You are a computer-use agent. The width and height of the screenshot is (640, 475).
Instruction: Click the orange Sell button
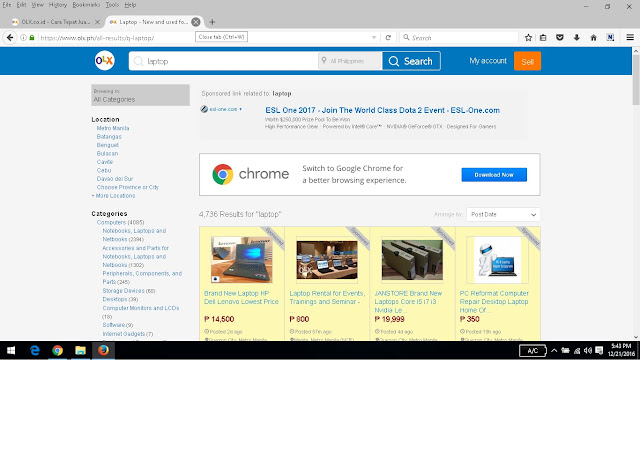click(527, 61)
